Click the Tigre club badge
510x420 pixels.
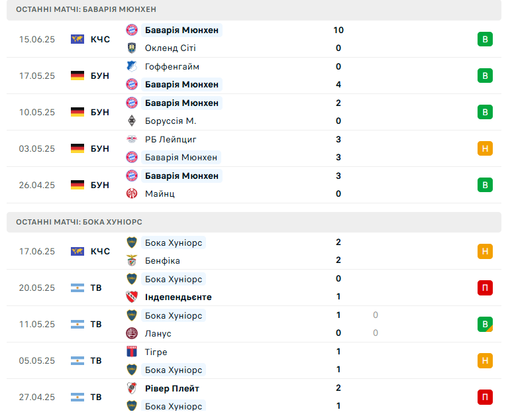(132, 352)
